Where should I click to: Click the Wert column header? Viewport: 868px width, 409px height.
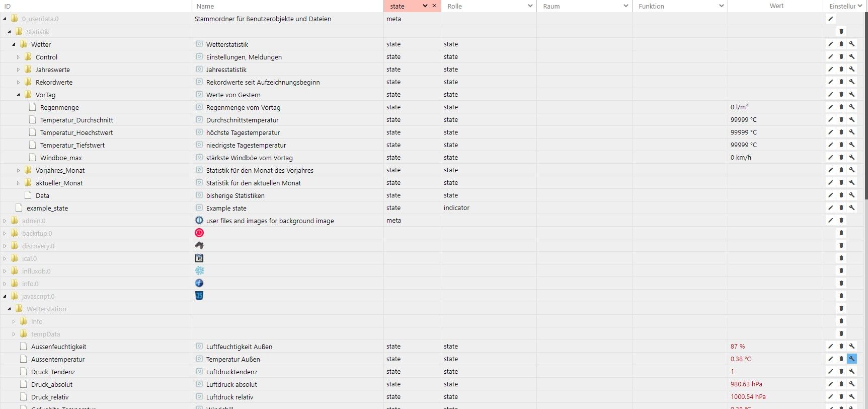tap(775, 6)
